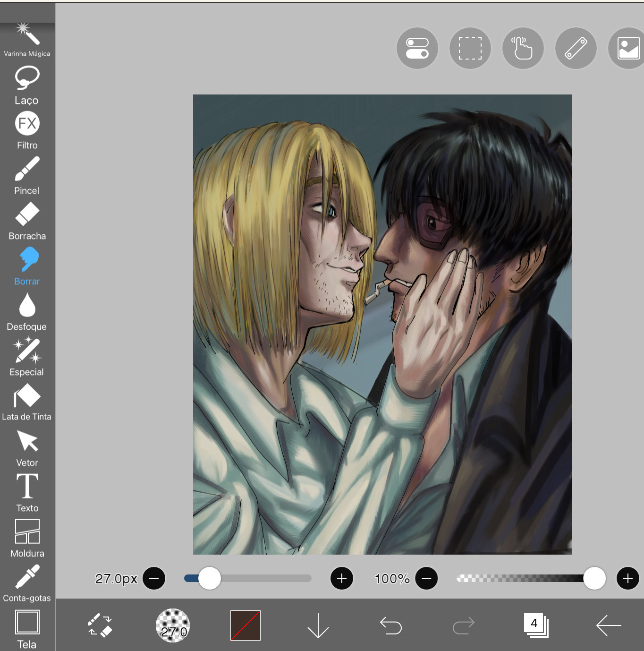644x651 pixels.
Task: Open the layers panel showing 4
Action: [x=535, y=625]
